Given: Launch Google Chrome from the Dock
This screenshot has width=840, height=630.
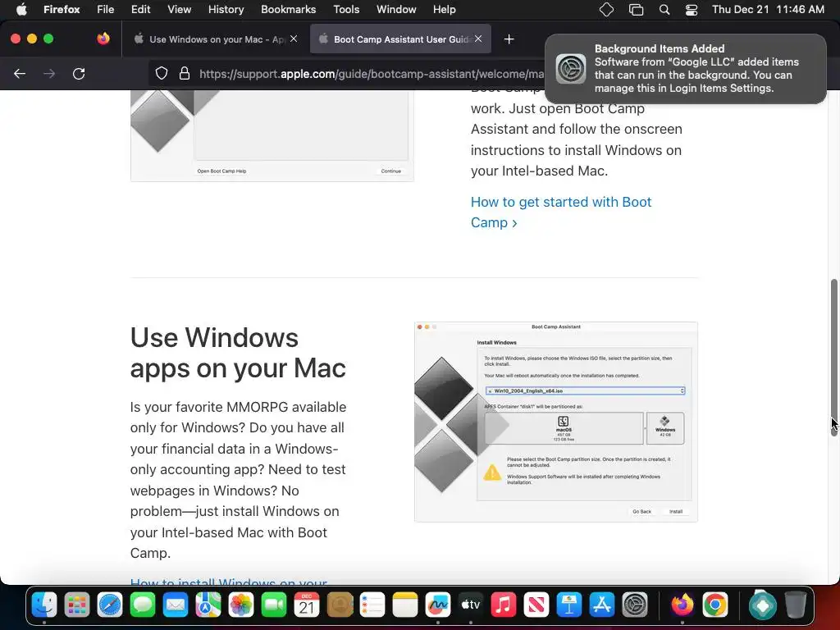Looking at the screenshot, I should (x=715, y=605).
